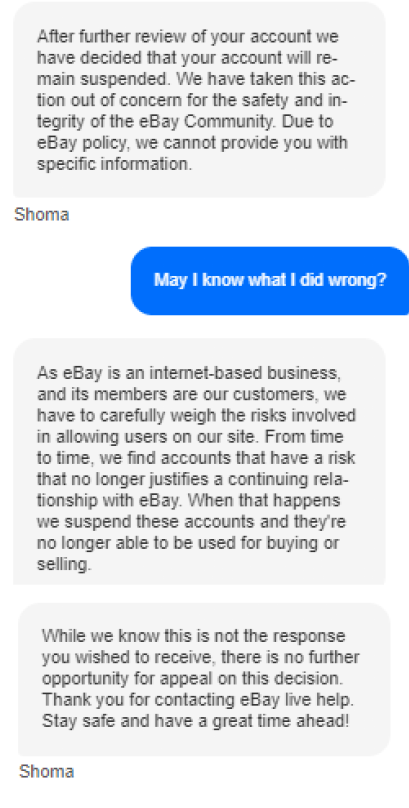Click the blue "May I know what I did wrong?" bubble

coord(270,281)
